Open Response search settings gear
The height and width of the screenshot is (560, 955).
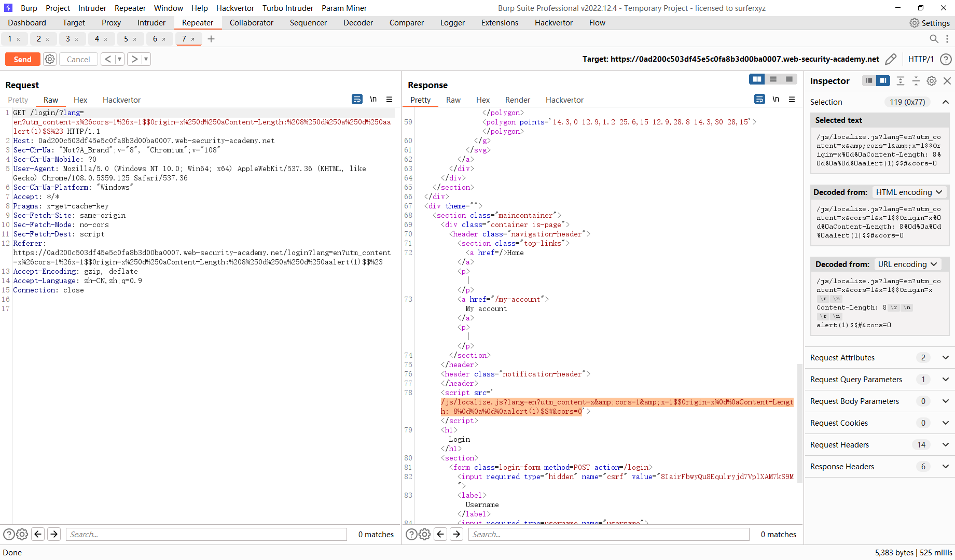click(424, 535)
